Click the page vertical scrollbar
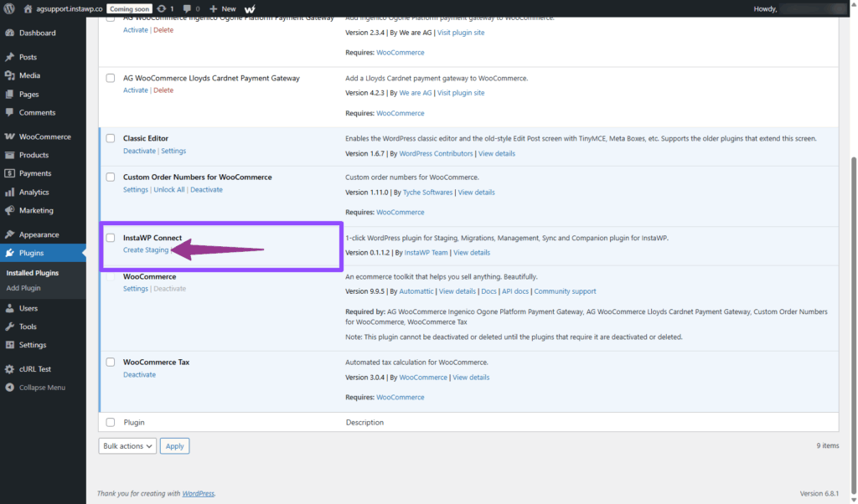 tap(854, 251)
